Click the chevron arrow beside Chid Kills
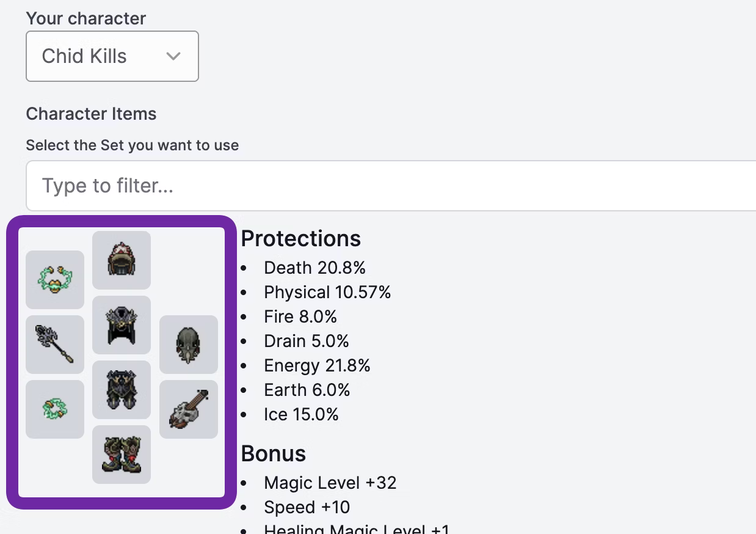 173,56
